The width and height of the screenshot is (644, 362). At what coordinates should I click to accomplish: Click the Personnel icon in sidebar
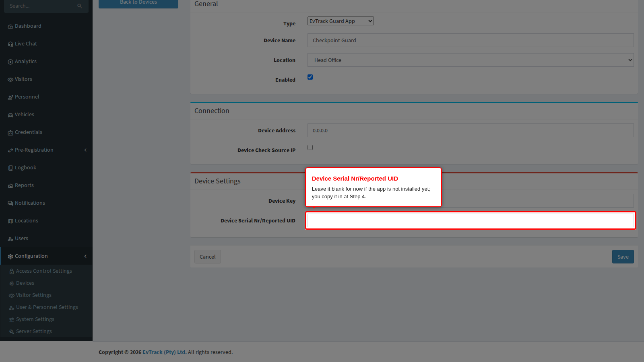point(10,97)
